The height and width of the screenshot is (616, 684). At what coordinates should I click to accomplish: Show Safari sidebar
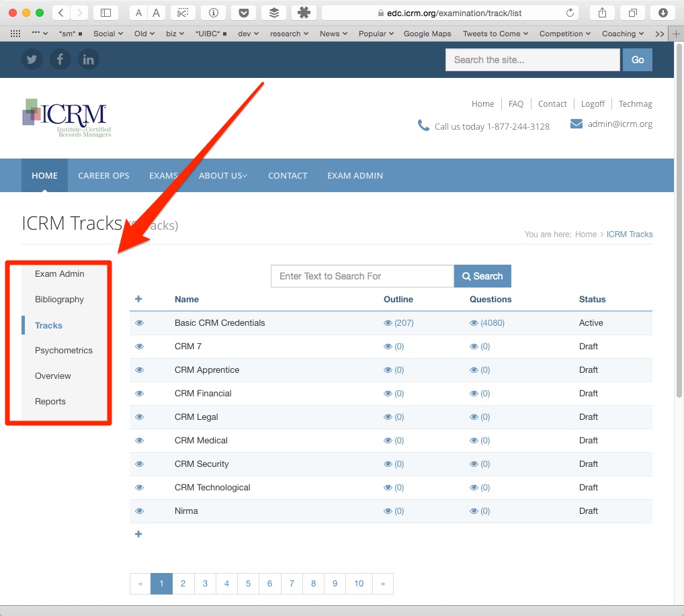105,13
